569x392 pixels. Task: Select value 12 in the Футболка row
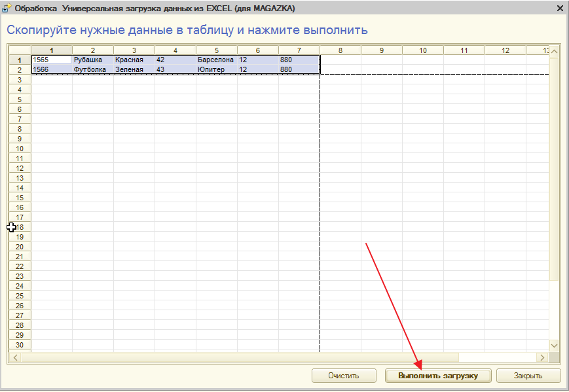[258, 69]
